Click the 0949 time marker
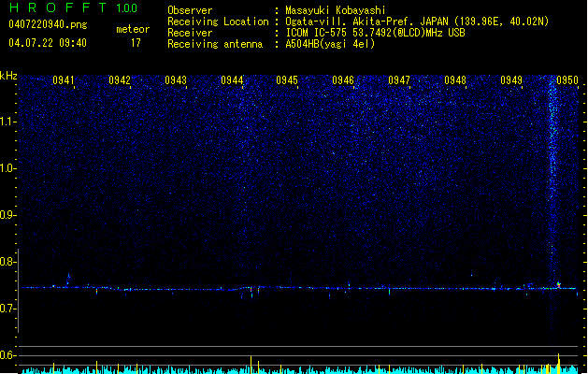This screenshot has width=588, height=374. [511, 80]
